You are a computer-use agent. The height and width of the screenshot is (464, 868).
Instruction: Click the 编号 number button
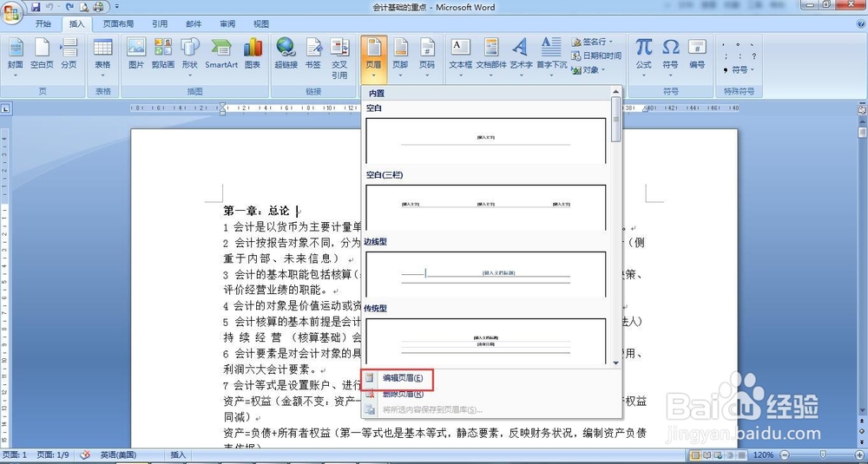(697, 54)
